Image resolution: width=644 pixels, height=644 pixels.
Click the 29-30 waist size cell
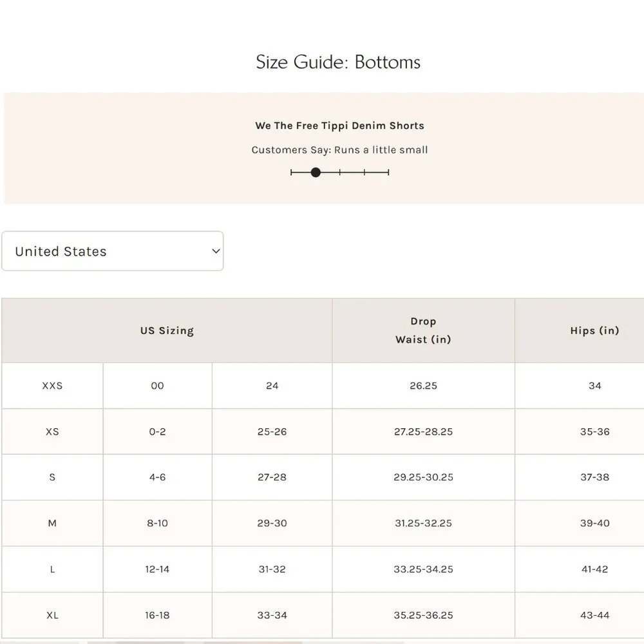(272, 523)
